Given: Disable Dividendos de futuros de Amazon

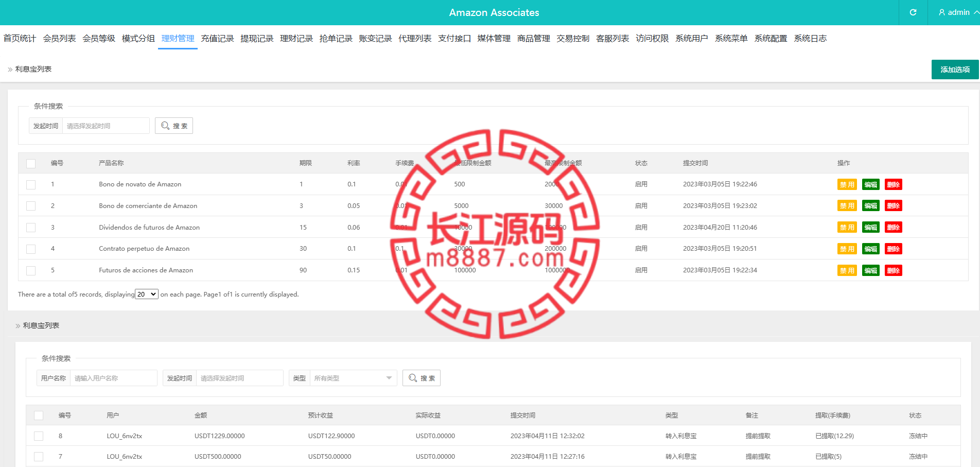Looking at the screenshot, I should (x=847, y=227).
